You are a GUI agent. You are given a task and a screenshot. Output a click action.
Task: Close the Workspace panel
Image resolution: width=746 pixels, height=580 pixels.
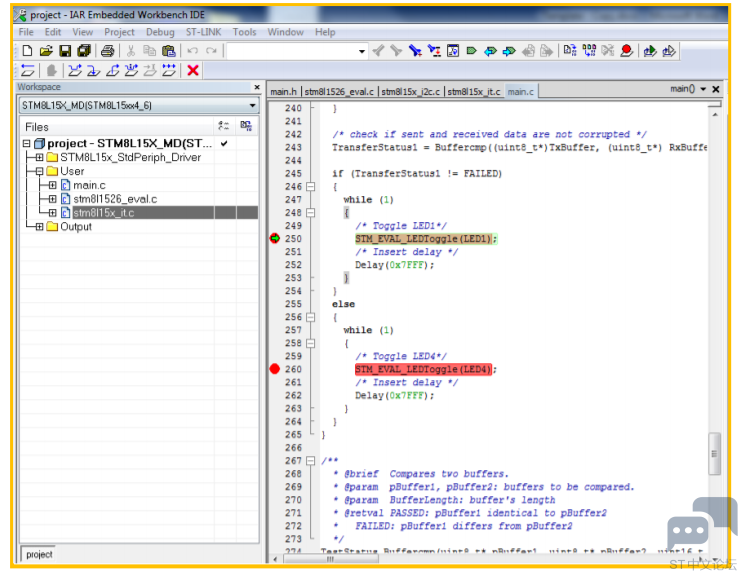257,87
